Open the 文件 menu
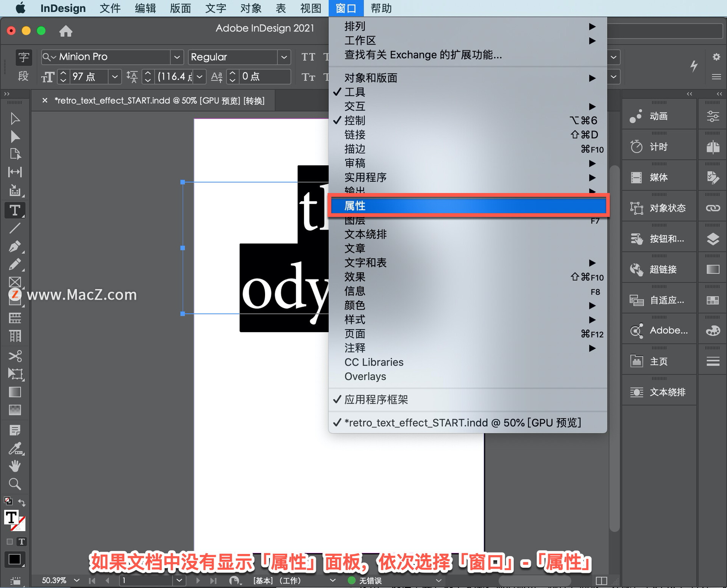 [110, 8]
